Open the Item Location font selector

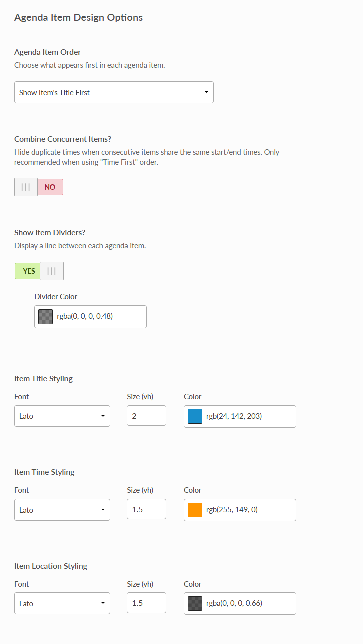[62, 603]
